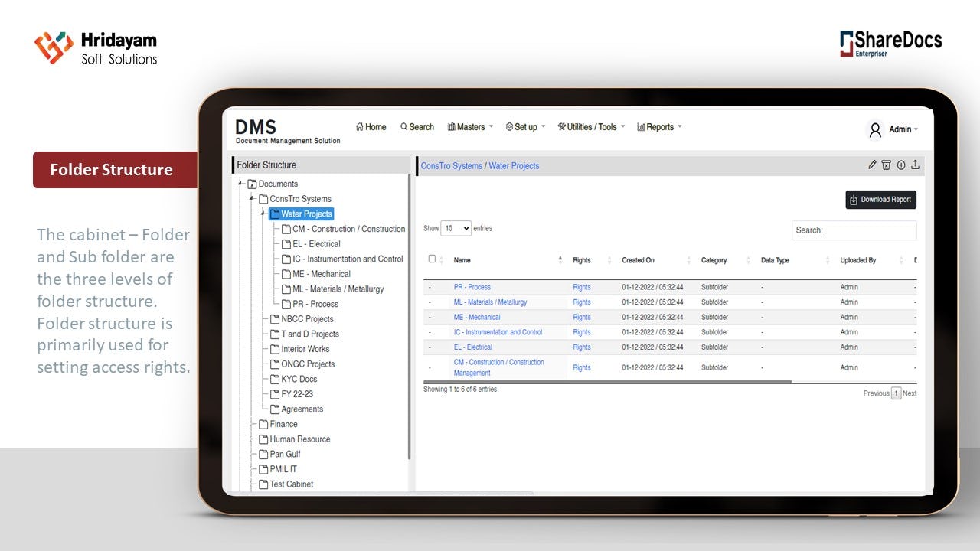Open the Masters menu

click(468, 126)
